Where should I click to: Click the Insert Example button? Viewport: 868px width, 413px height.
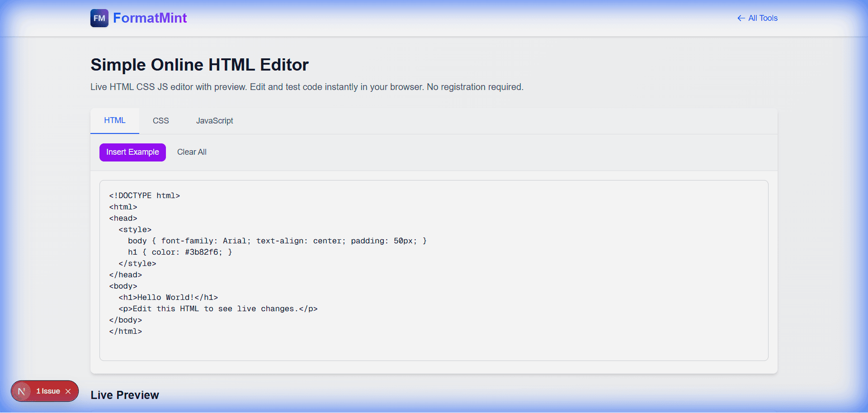(x=132, y=152)
